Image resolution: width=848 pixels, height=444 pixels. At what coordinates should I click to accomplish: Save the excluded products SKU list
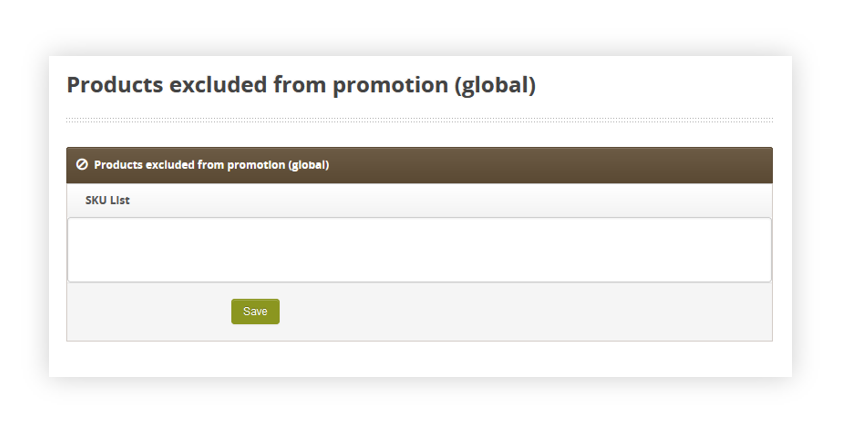[x=255, y=312]
